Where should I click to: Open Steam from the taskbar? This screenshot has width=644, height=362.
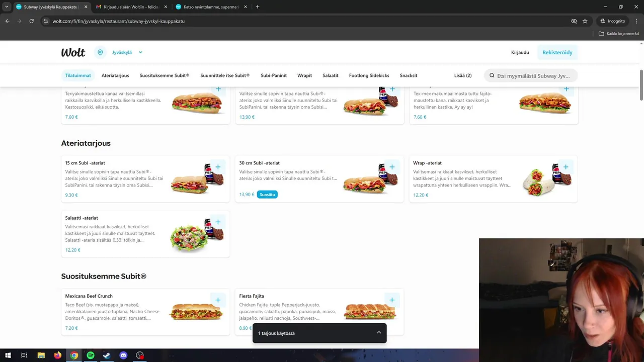pyautogui.click(x=107, y=355)
